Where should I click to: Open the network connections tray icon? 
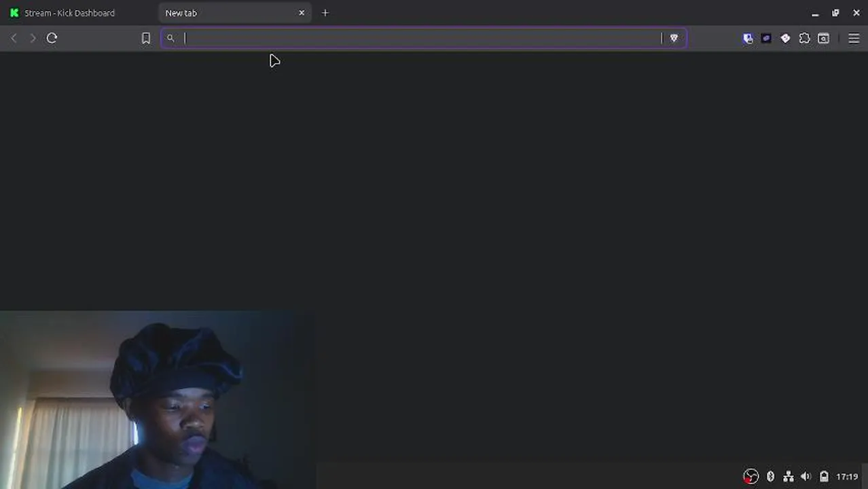(x=788, y=477)
